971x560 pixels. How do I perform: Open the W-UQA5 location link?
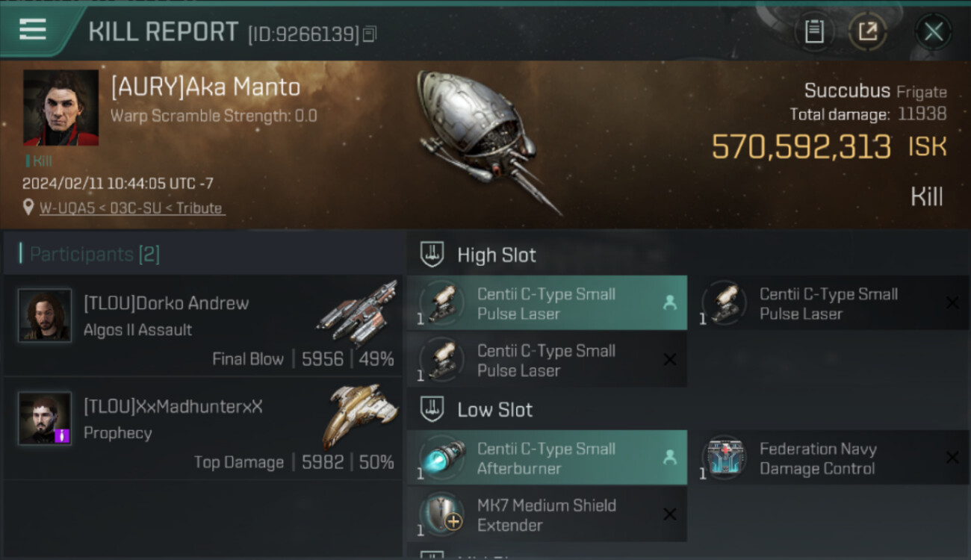coord(131,208)
